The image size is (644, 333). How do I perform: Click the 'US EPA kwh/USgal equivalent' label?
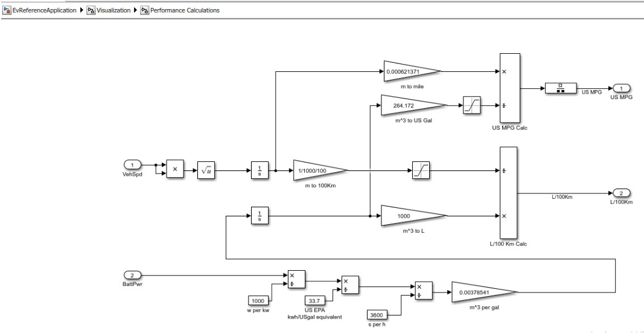(315, 313)
